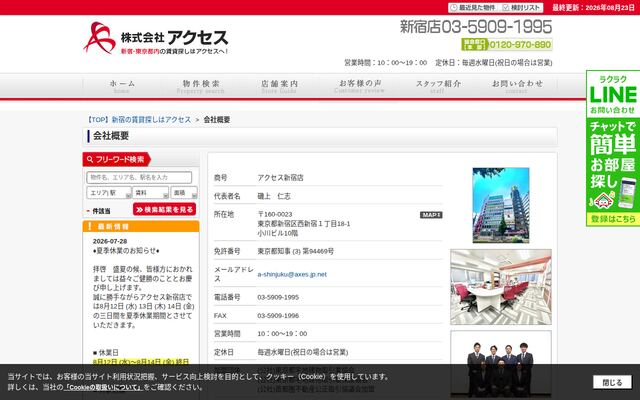Open the office interior photo

coord(501,287)
